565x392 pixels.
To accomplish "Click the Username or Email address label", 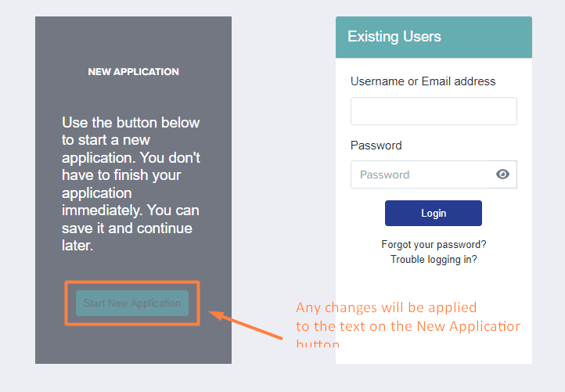I will click(x=423, y=81).
